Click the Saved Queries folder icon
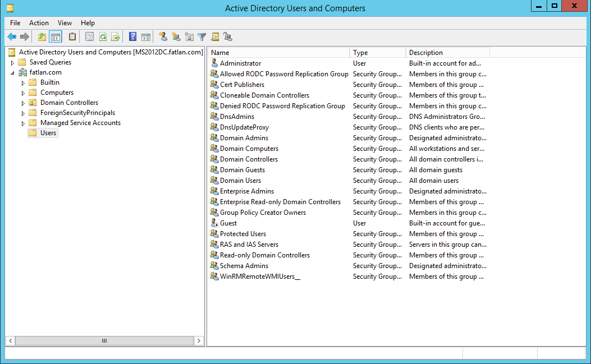The width and height of the screenshot is (591, 364). point(22,62)
